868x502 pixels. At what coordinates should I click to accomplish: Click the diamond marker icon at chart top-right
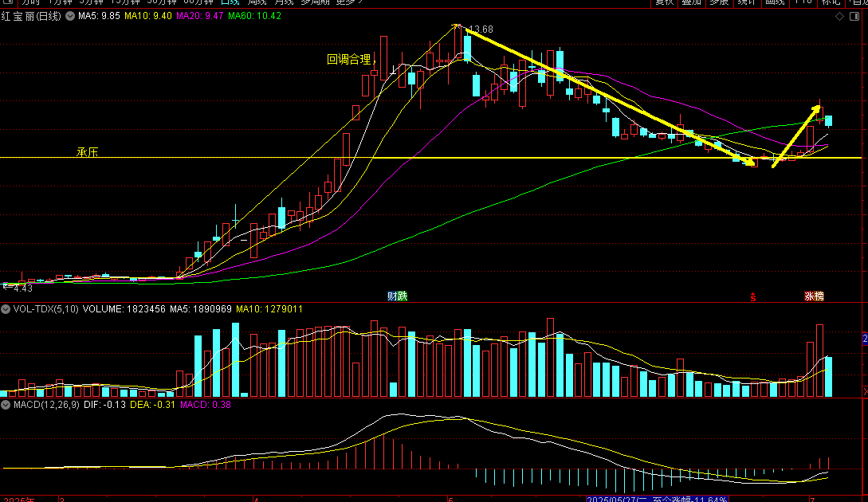[x=840, y=17]
